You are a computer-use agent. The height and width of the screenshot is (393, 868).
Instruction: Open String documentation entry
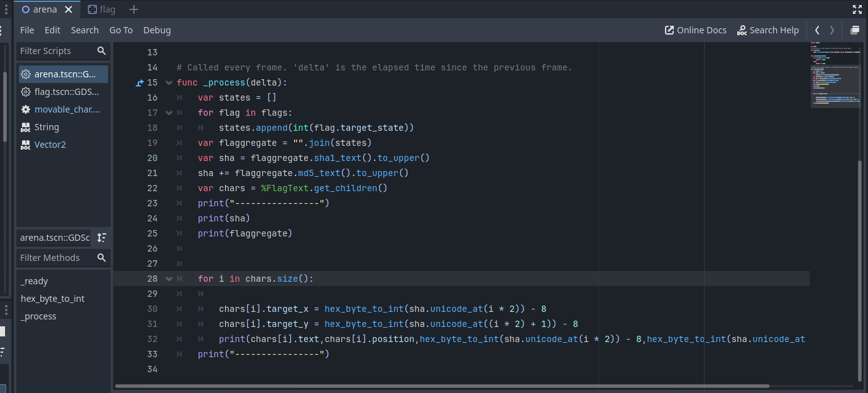pyautogui.click(x=63, y=127)
